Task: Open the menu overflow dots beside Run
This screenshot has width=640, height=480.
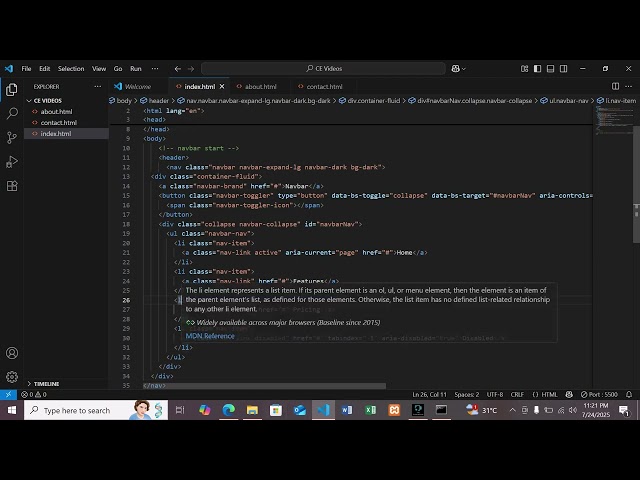Action: (x=155, y=69)
